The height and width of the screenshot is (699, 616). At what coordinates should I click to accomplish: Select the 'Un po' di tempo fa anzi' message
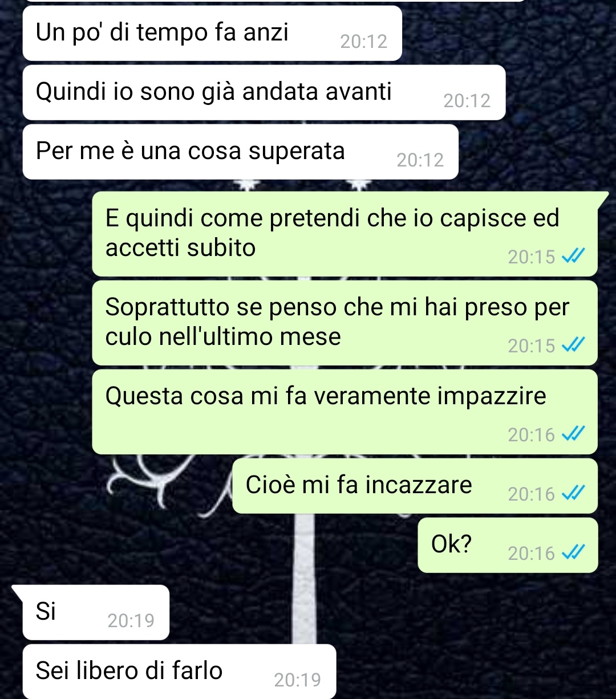click(x=212, y=33)
